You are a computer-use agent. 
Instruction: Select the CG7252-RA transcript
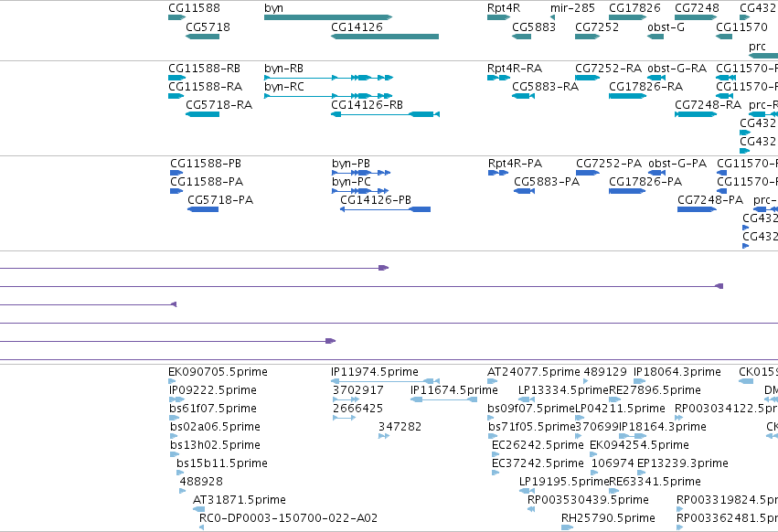588,78
